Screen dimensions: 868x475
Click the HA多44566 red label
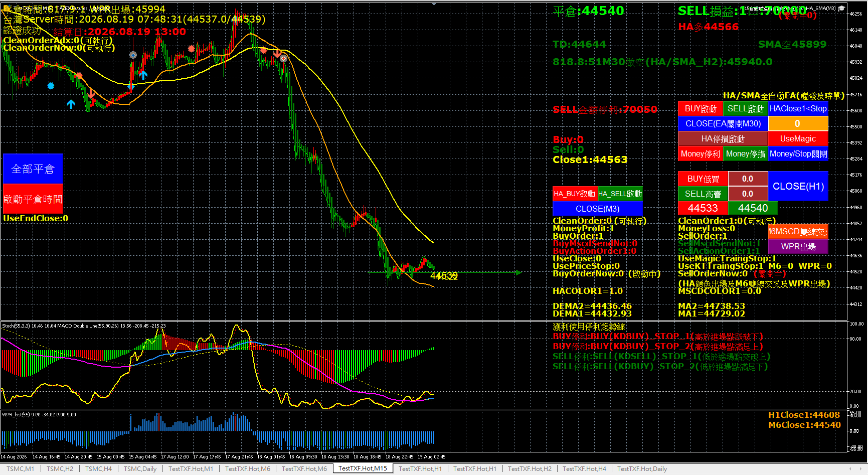(x=708, y=27)
